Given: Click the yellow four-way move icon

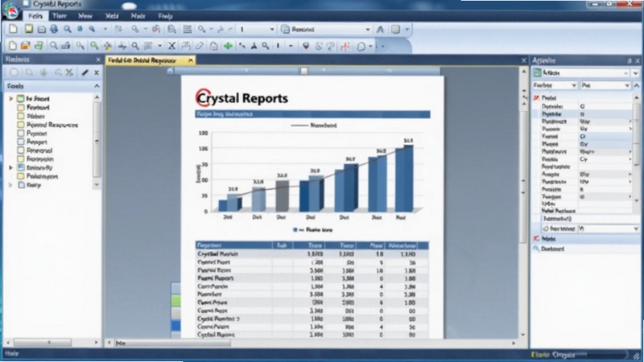Looking at the screenshot, I should 108,46.
